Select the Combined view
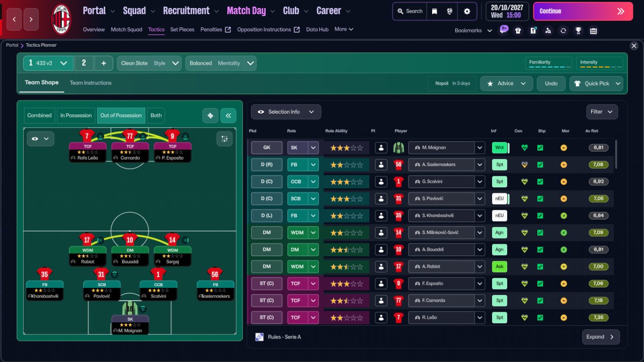 (39, 115)
